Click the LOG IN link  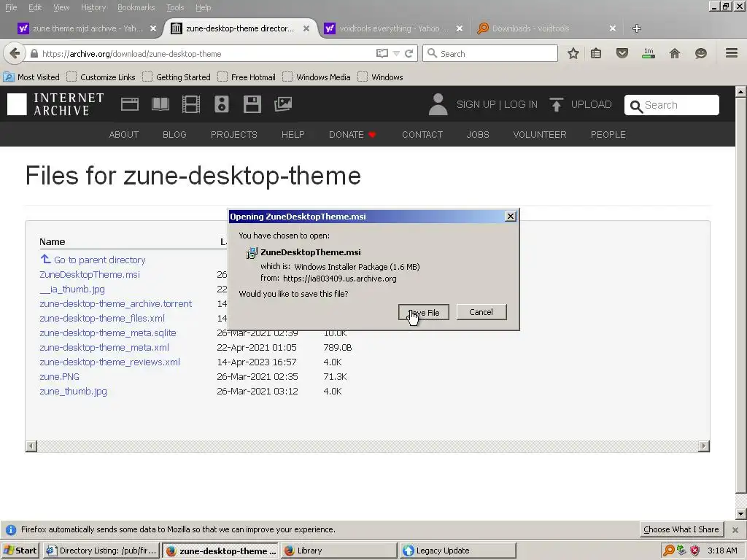pos(521,104)
